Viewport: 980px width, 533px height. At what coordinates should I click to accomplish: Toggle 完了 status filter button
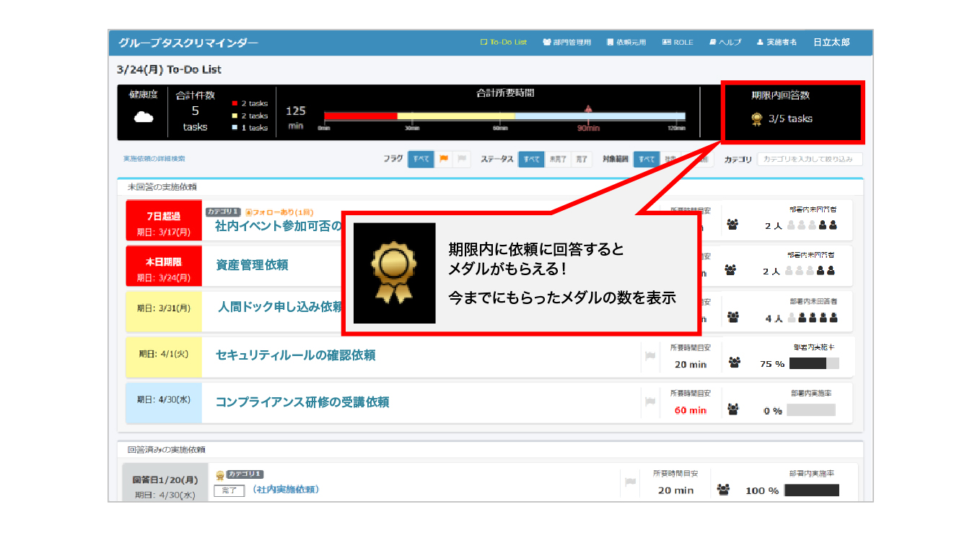[581, 160]
